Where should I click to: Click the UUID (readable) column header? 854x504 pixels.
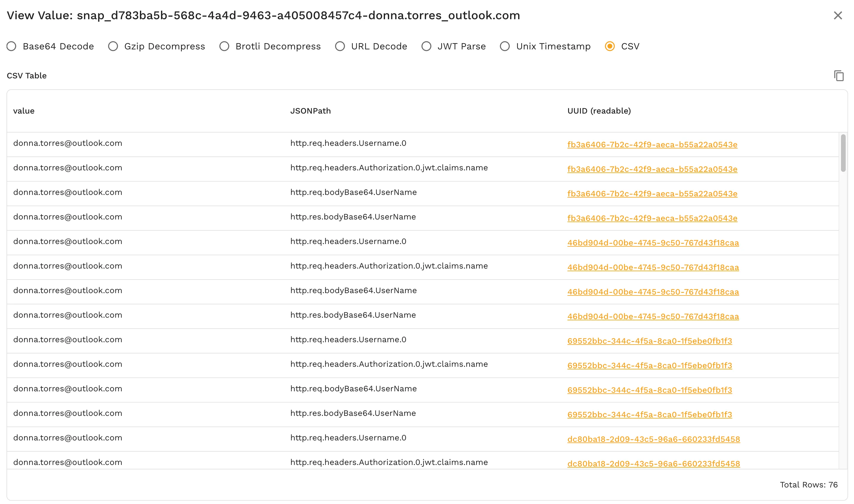tap(599, 111)
